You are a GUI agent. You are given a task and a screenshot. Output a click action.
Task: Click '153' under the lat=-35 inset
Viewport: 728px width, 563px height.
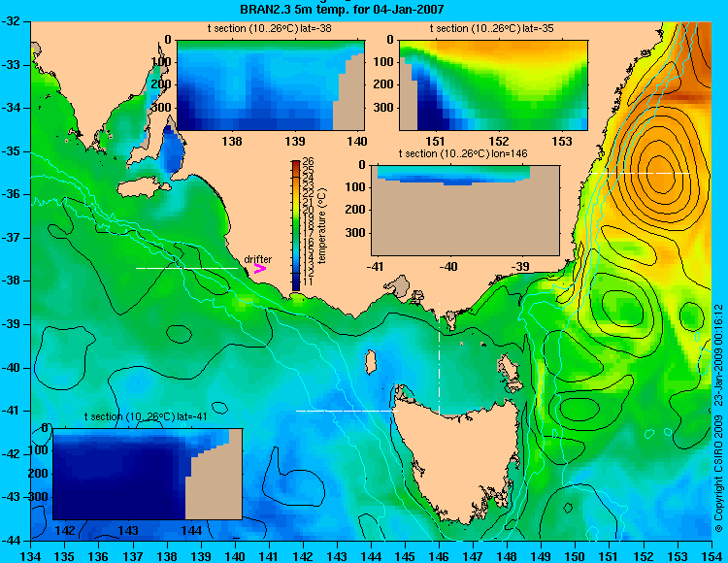562,141
